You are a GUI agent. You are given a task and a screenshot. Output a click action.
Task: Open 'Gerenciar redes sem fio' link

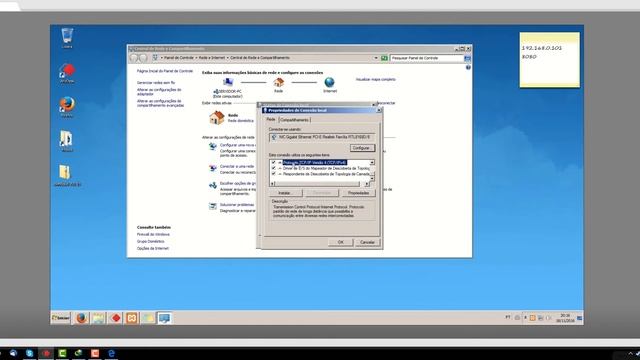click(156, 82)
